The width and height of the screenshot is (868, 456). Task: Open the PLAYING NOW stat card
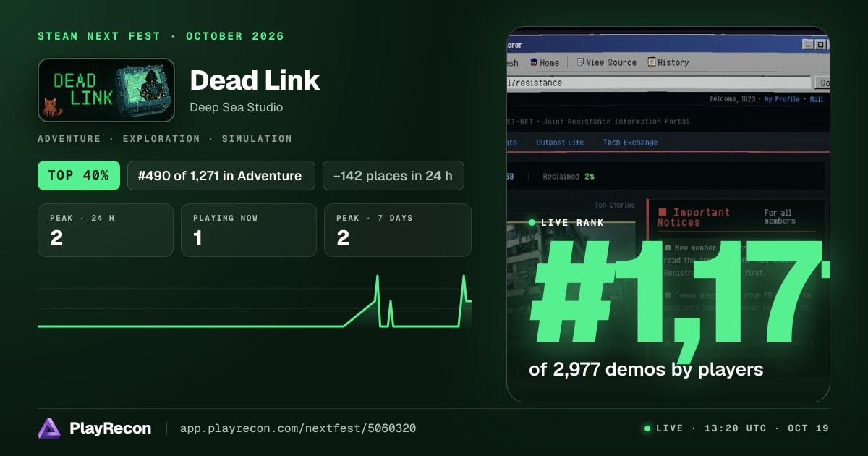tap(249, 230)
